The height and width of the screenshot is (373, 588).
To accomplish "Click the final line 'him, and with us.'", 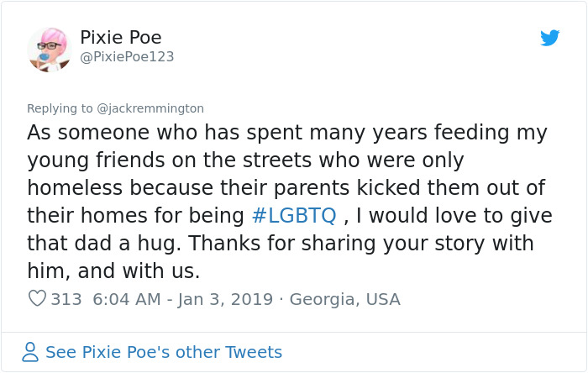I will pyautogui.click(x=113, y=271).
